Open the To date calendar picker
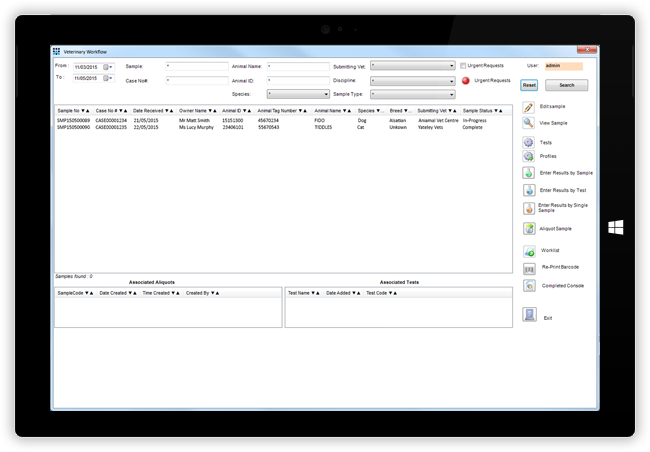 [108, 78]
